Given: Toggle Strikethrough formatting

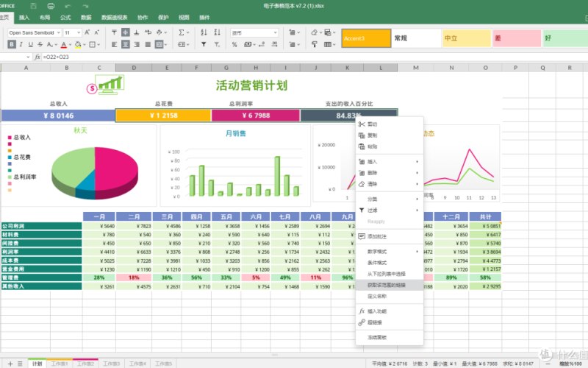Looking at the screenshot, I should 40,44.
